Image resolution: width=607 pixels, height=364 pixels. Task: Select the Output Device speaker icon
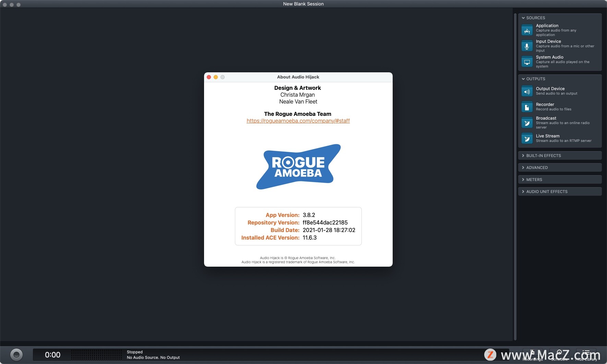point(527,91)
